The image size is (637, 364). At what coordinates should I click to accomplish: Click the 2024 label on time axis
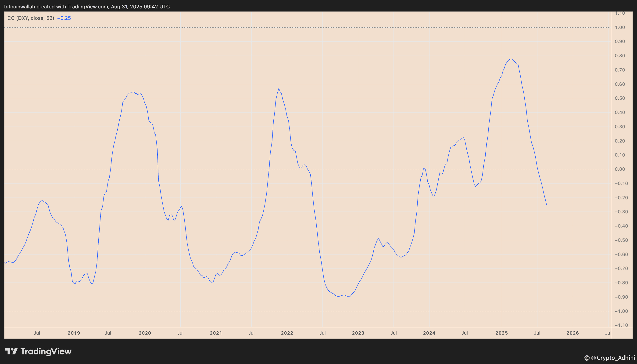(429, 333)
